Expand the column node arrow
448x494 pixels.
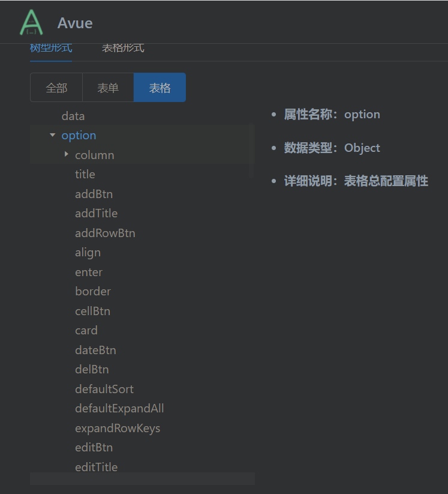tap(66, 154)
